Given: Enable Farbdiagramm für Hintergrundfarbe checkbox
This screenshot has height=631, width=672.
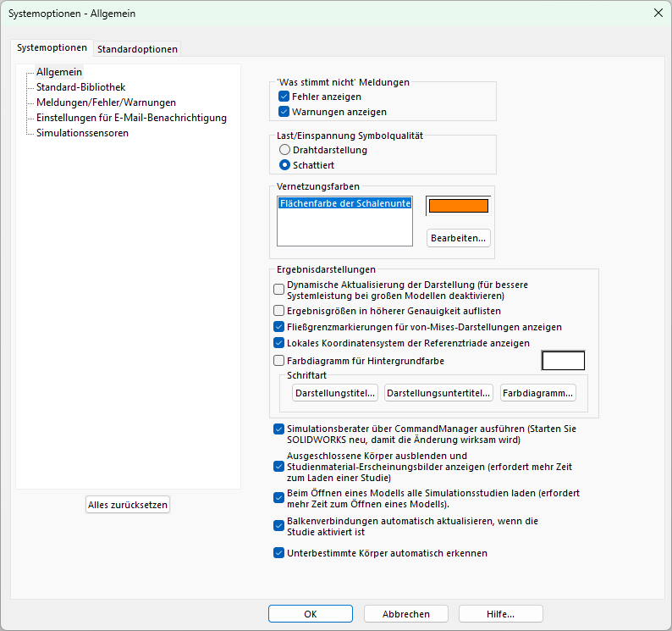Looking at the screenshot, I should pyautogui.click(x=279, y=361).
